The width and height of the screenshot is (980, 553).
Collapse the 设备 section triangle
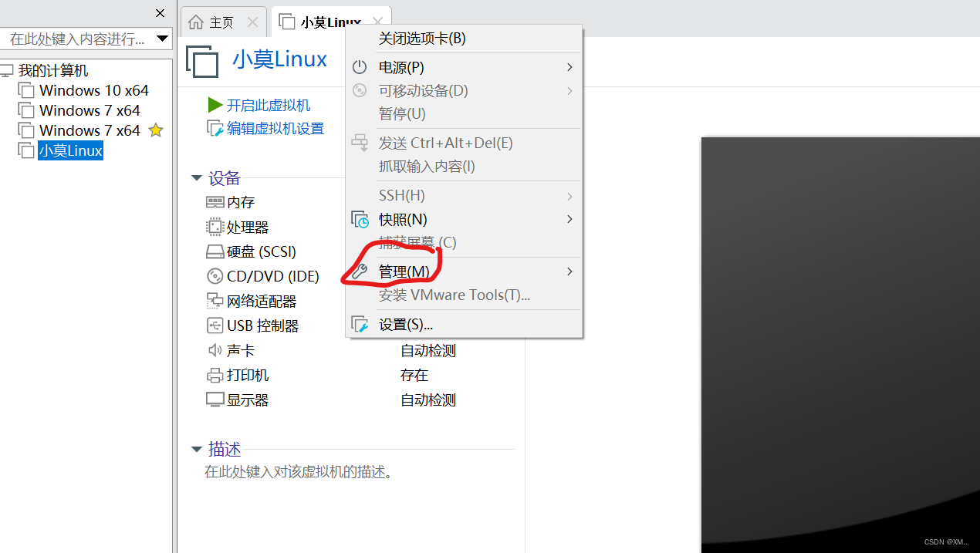pyautogui.click(x=196, y=179)
